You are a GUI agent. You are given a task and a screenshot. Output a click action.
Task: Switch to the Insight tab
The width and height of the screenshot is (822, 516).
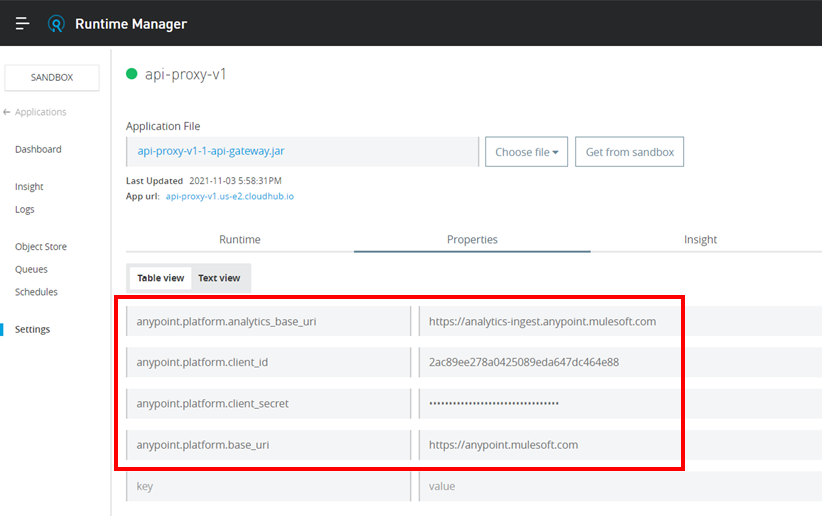click(x=700, y=240)
